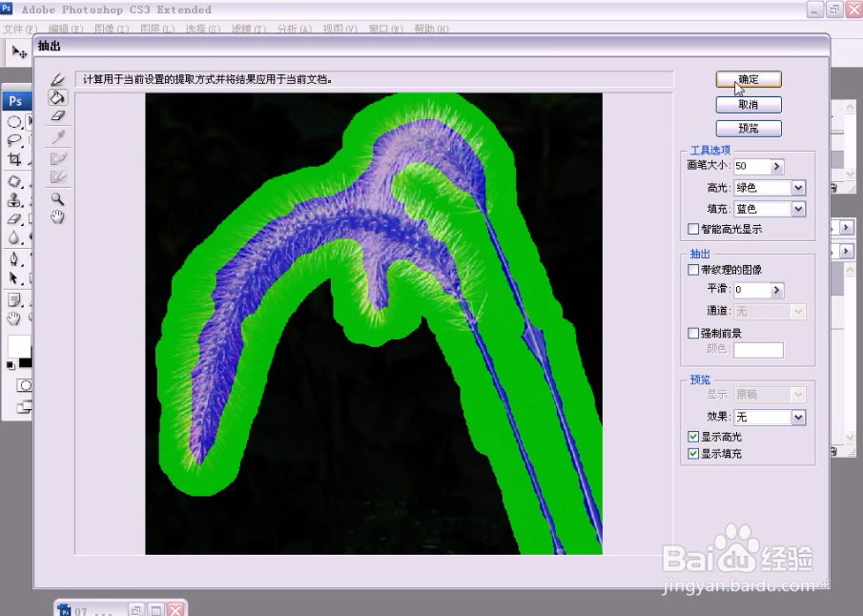Open the 文件 menu
The image size is (863, 616).
(x=20, y=29)
